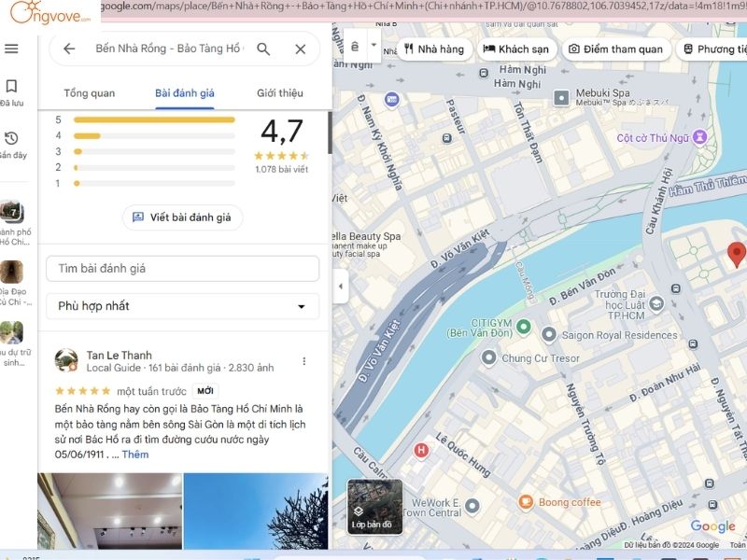Click the Cột cờ Thủ Ngữ landmark icon
The image size is (747, 560).
pyautogui.click(x=699, y=137)
